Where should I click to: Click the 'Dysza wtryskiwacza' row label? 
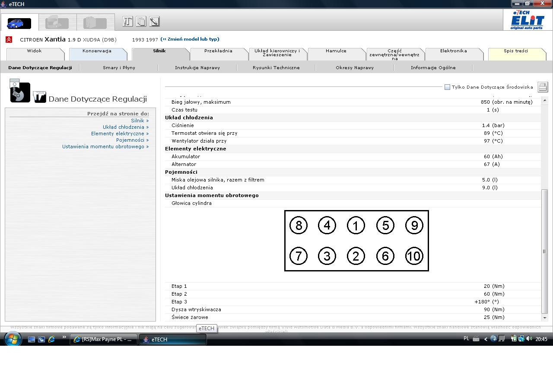pos(196,309)
